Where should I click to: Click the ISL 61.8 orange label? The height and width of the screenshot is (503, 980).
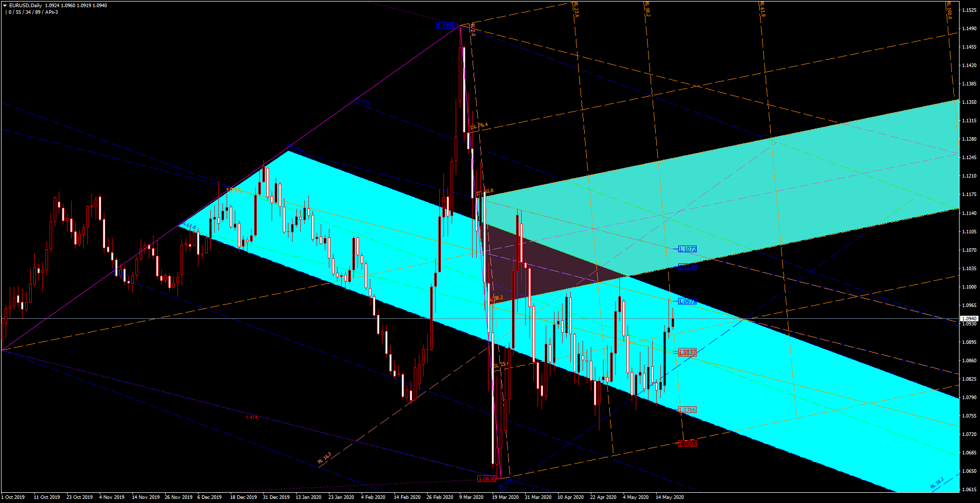tap(485, 192)
